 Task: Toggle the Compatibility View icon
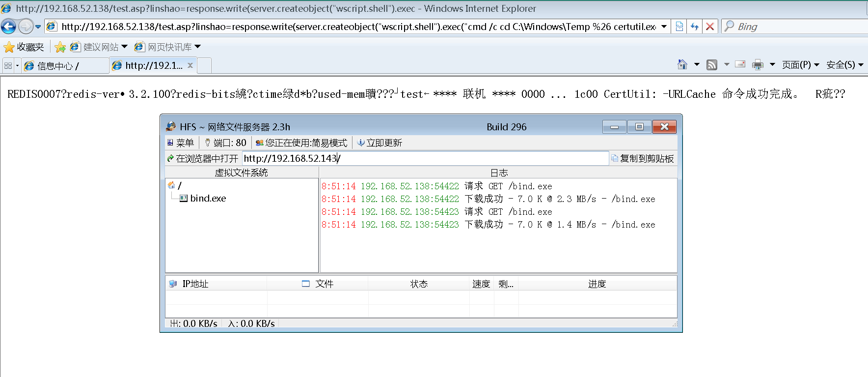coord(679,27)
